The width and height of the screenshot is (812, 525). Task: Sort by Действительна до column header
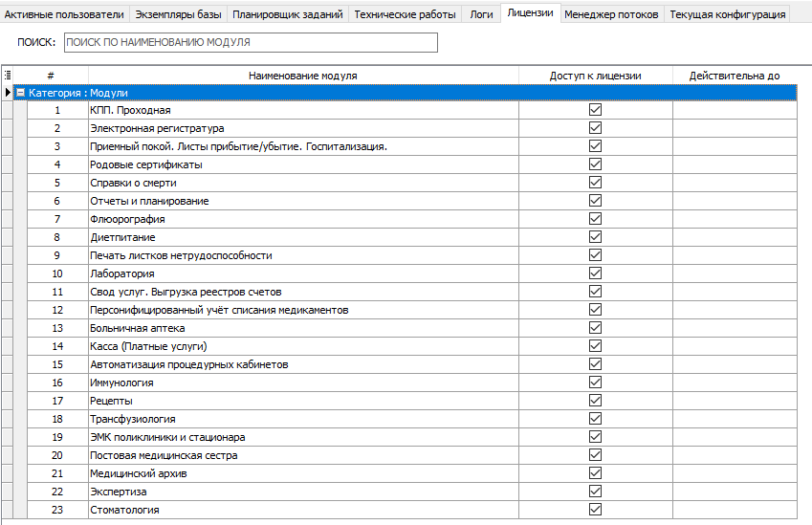735,76
